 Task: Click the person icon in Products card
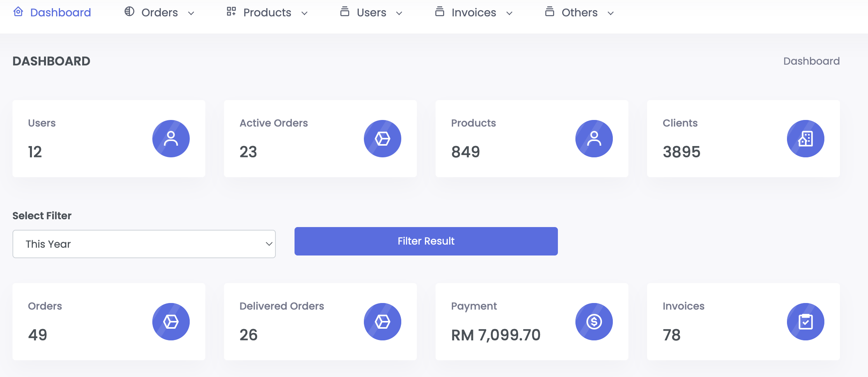click(594, 139)
